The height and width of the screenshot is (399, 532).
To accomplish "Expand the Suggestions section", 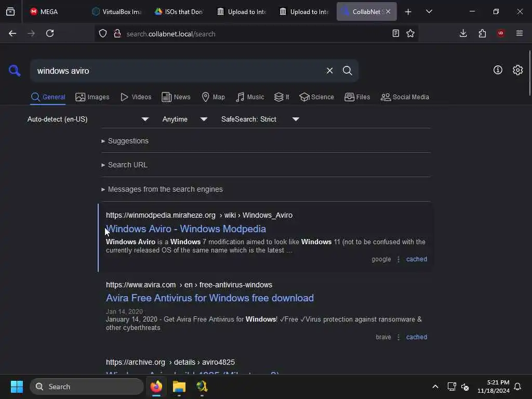I will (125, 141).
